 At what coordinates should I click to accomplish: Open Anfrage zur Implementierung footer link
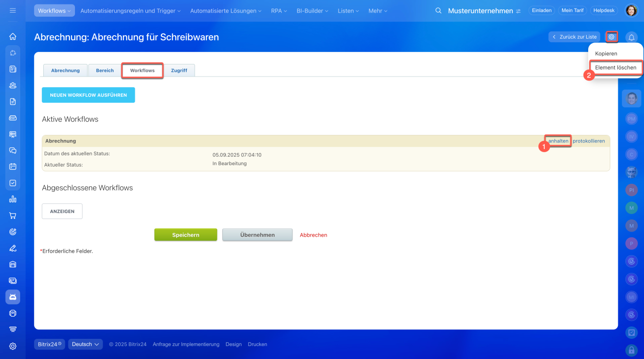[186, 344]
